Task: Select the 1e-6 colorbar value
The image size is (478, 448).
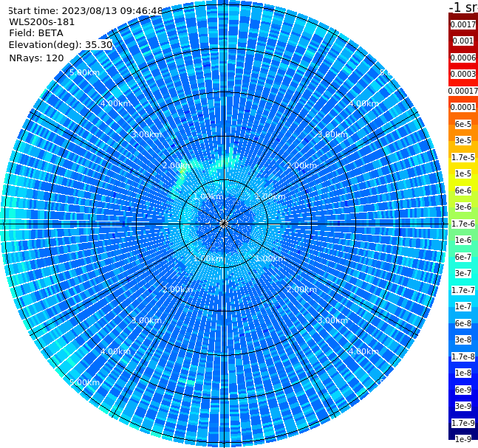Action: pyautogui.click(x=463, y=240)
